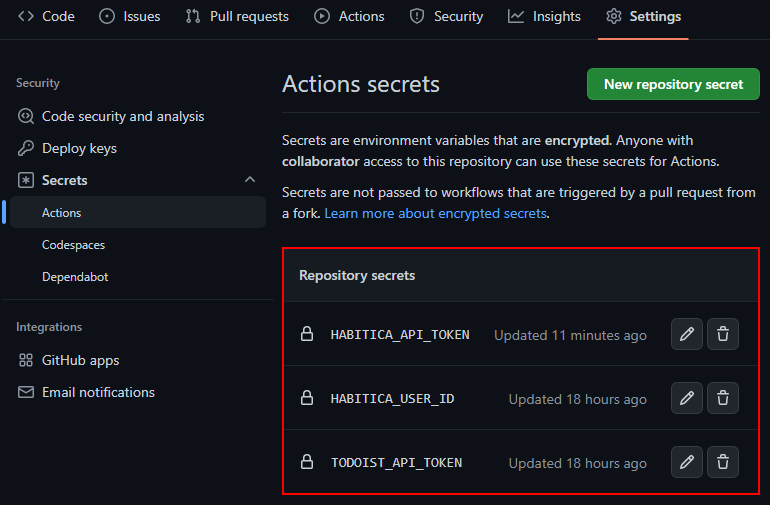Click the Insights graph icon
Image resolution: width=770 pixels, height=505 pixels.
(516, 16)
